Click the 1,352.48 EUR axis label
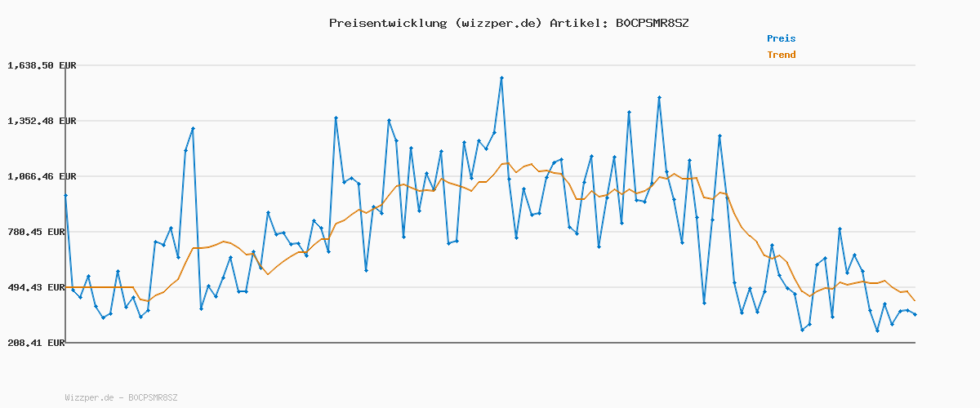 42,121
